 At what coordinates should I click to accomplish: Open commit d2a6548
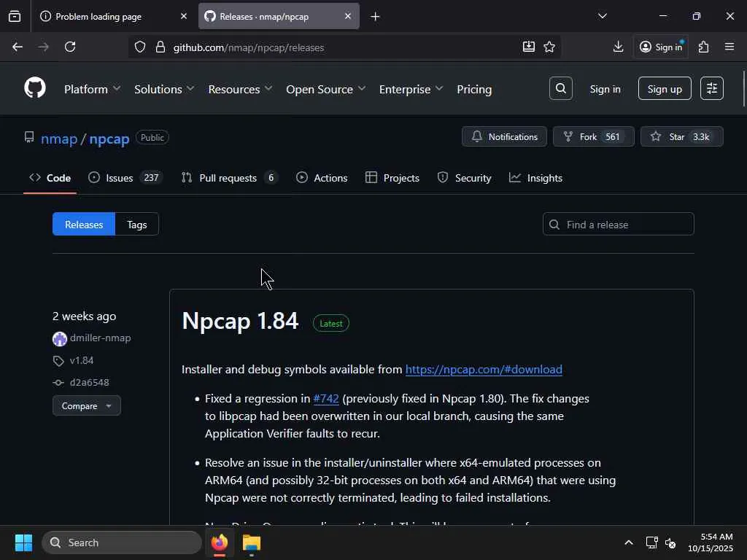[90, 382]
